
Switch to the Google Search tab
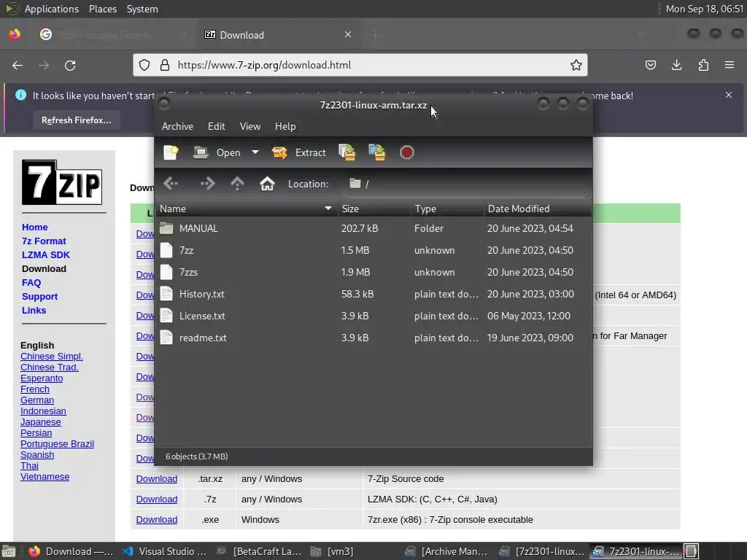[x=112, y=35]
